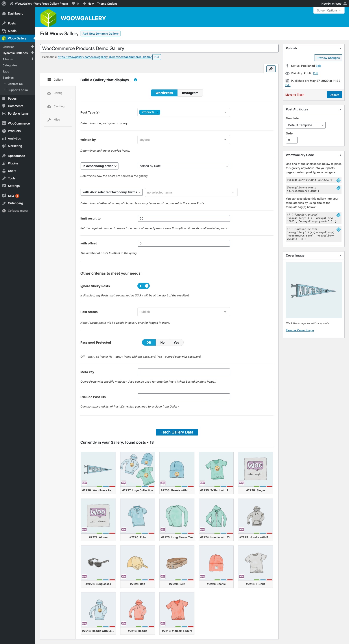Switch to the Gallery settings tab

click(x=58, y=80)
